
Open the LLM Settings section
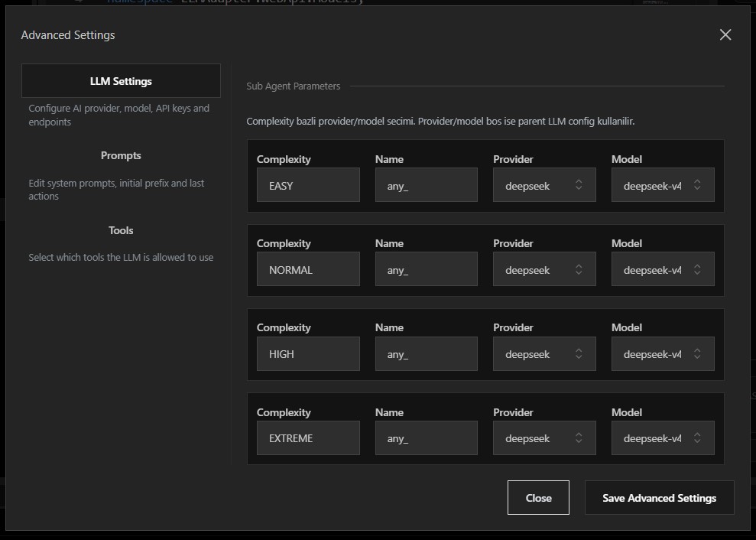pos(121,81)
